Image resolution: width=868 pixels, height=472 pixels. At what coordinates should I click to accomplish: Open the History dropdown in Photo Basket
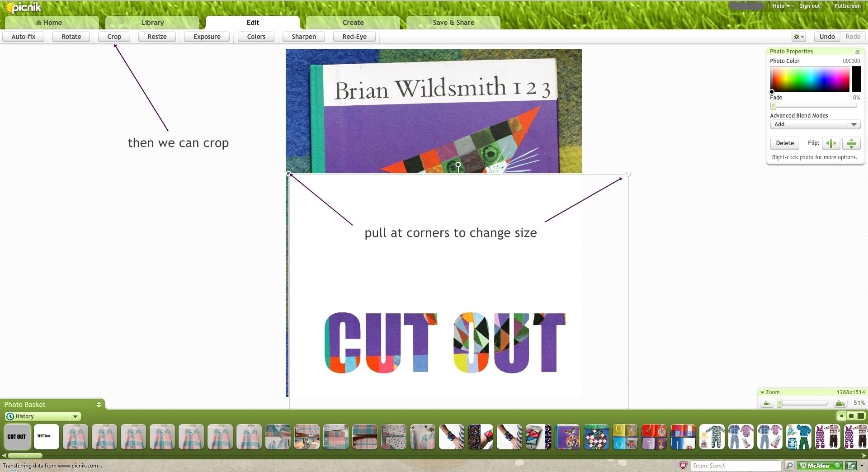coord(42,416)
